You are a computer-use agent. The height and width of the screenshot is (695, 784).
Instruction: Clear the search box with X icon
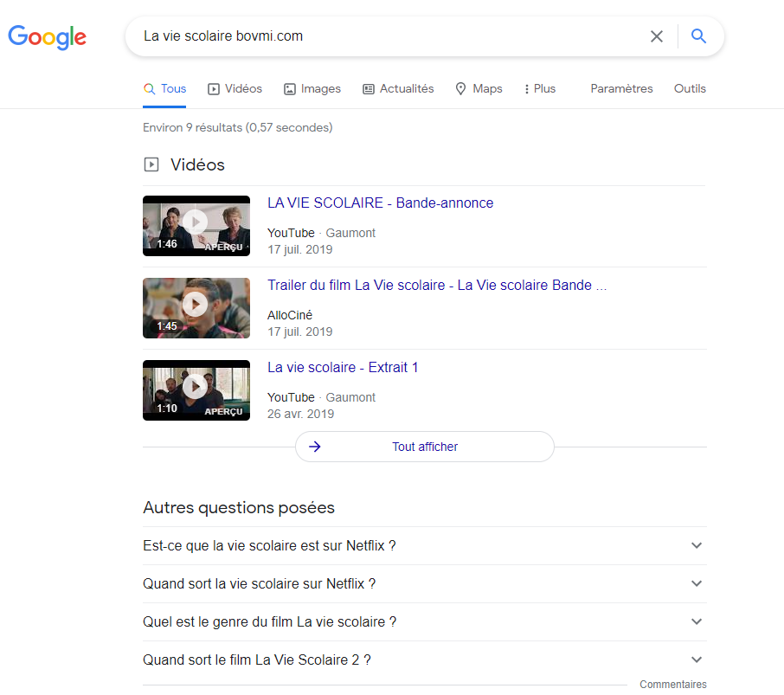pyautogui.click(x=657, y=36)
